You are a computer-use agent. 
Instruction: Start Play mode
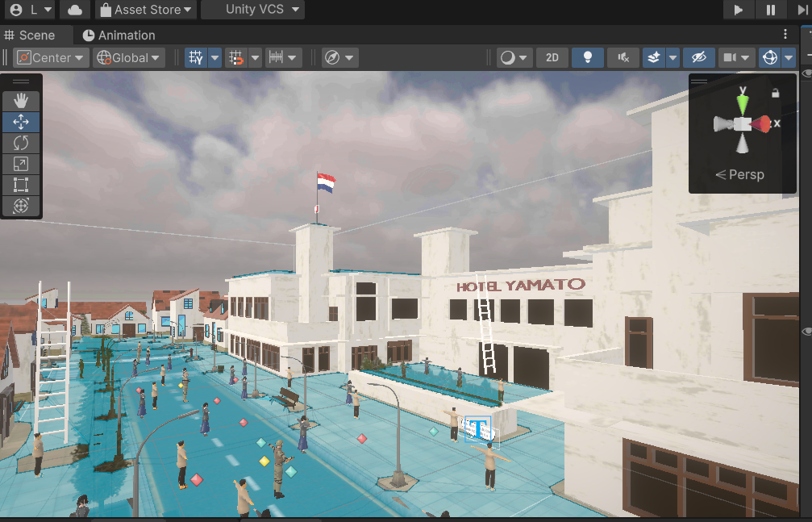[x=739, y=10]
